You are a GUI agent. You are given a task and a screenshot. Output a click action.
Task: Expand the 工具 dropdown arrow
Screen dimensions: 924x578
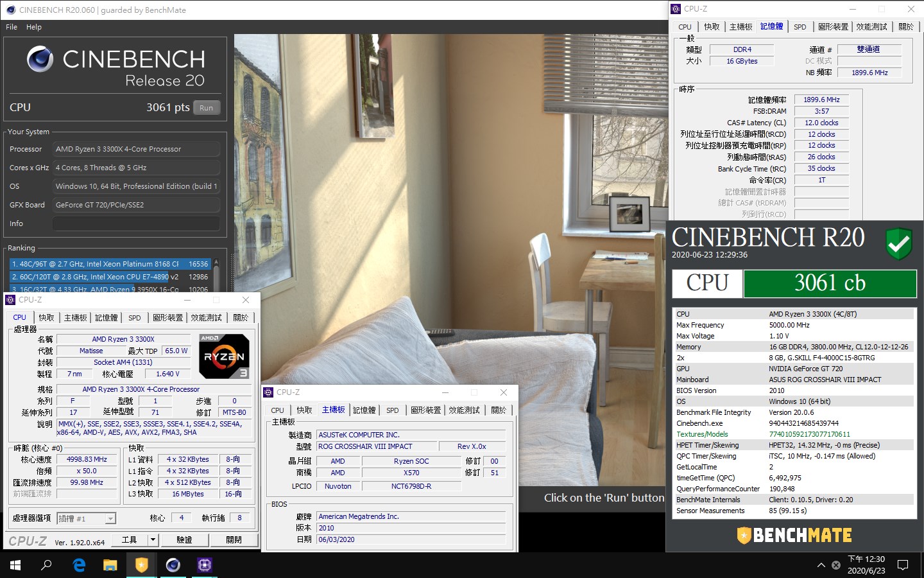(x=153, y=540)
